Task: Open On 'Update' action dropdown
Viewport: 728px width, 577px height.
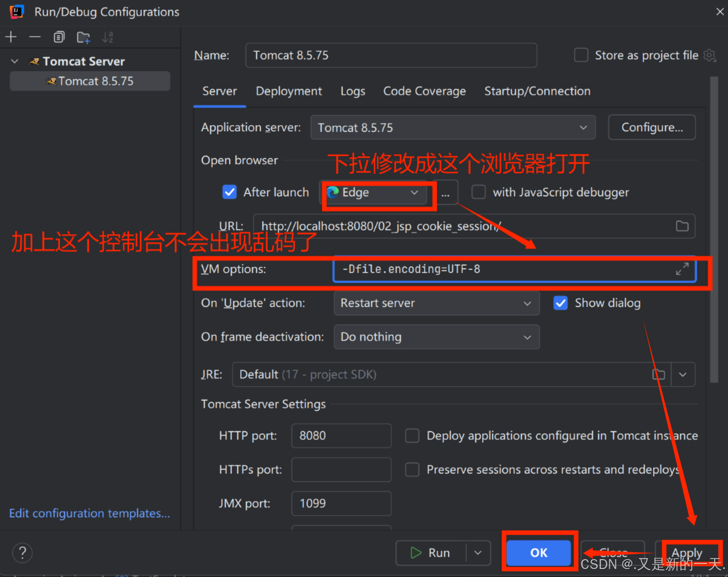Action: 437,303
